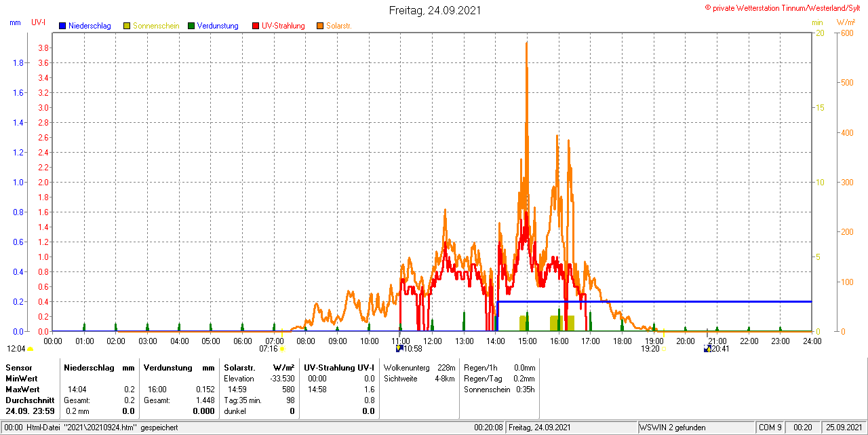Click the 00:20:08 status bar time
The image size is (868, 435).
(488, 428)
